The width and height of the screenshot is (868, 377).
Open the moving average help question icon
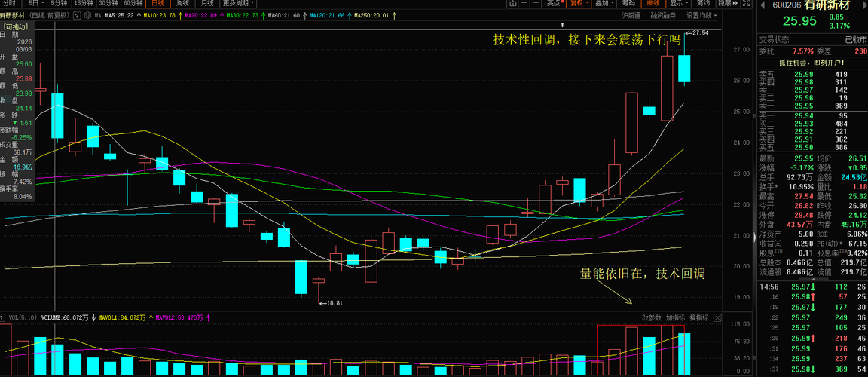[77, 16]
